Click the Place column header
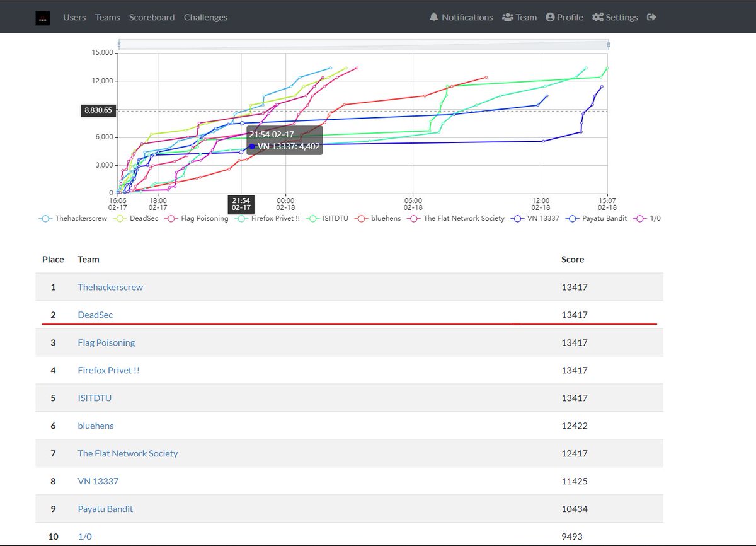Screen dimensions: 756x546 [53, 259]
